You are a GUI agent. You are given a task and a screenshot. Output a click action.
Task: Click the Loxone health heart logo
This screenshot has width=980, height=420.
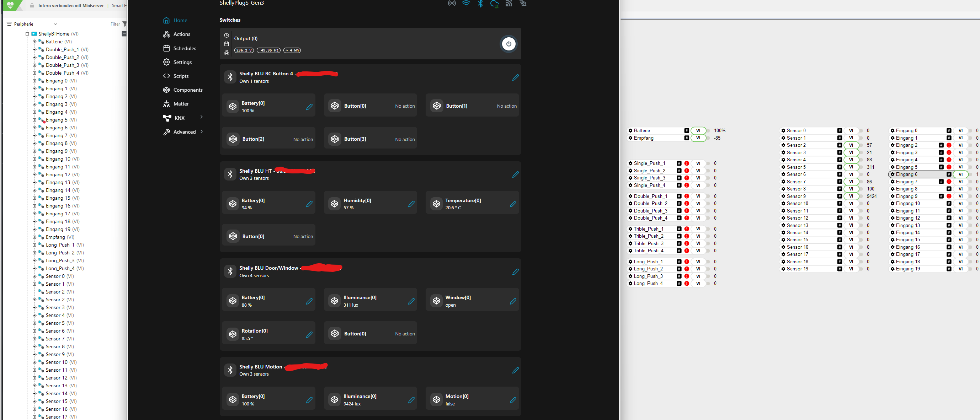click(10, 5)
